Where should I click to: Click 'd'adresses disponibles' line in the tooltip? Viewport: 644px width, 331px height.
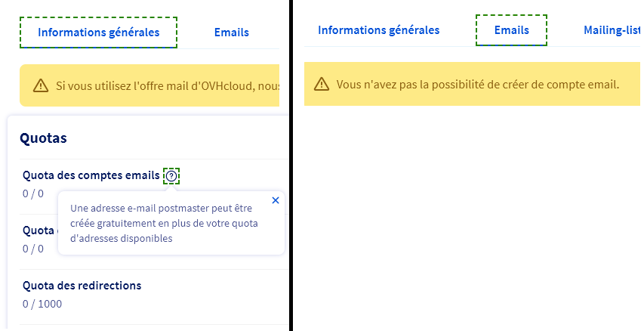point(121,238)
